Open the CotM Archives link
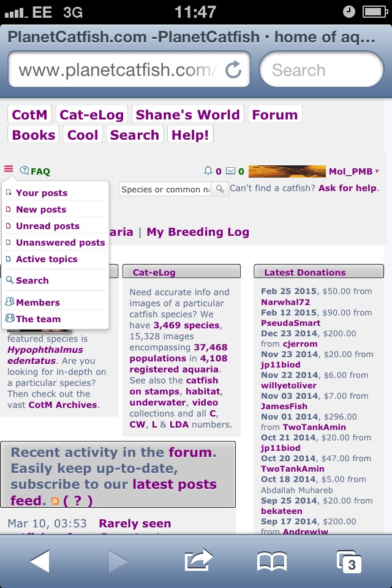This screenshot has height=588, width=392. pos(62,405)
